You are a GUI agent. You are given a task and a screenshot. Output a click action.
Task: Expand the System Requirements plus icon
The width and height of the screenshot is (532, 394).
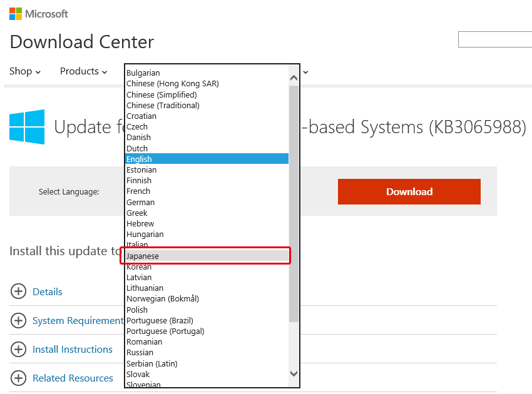pyautogui.click(x=18, y=320)
